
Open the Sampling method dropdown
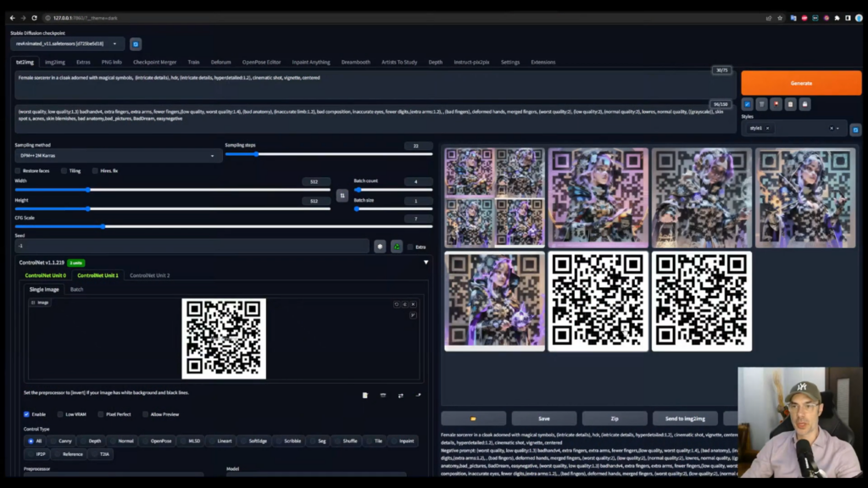point(117,156)
